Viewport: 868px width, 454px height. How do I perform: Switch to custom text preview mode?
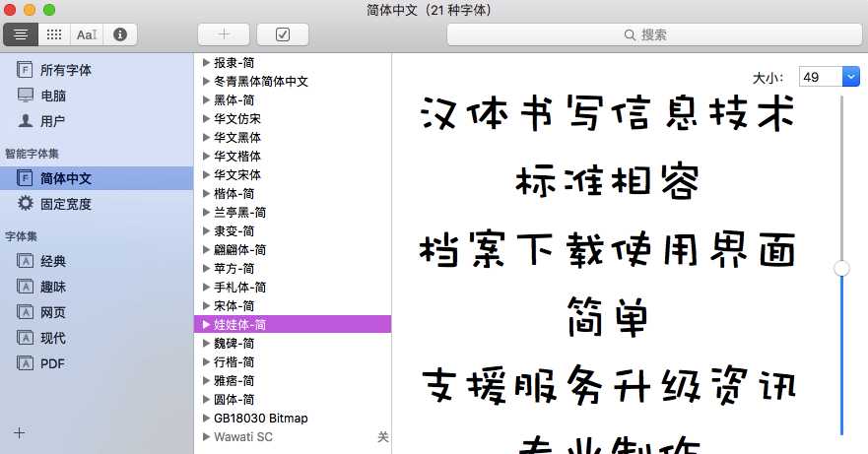click(87, 34)
